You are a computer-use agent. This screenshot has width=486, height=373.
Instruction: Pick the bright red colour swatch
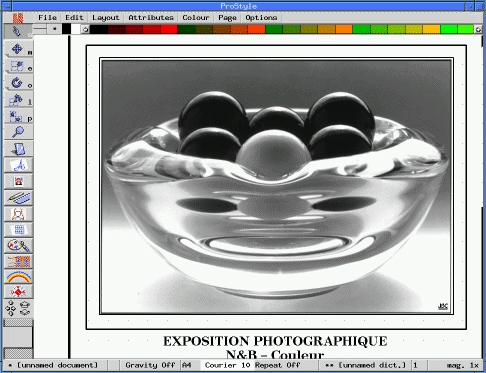169,29
